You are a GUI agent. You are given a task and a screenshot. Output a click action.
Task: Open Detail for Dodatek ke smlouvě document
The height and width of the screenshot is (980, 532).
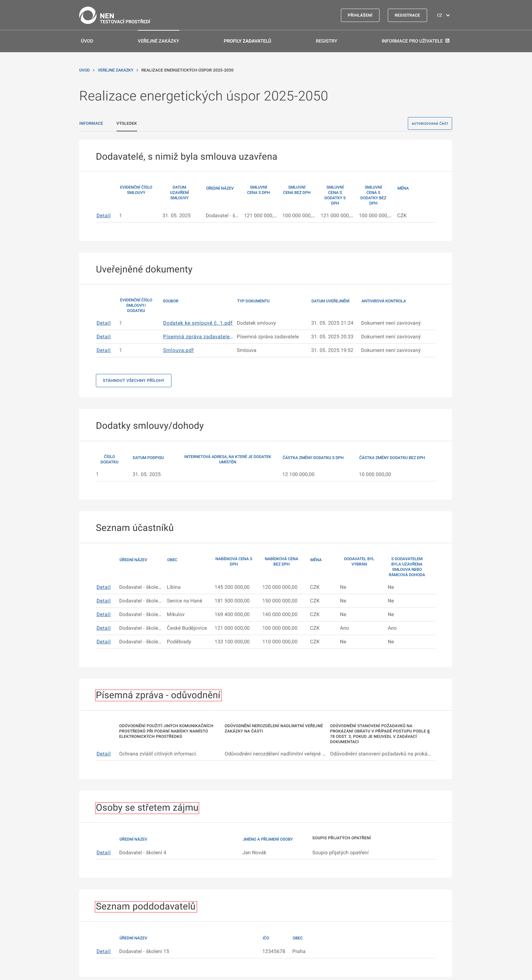[x=104, y=323]
